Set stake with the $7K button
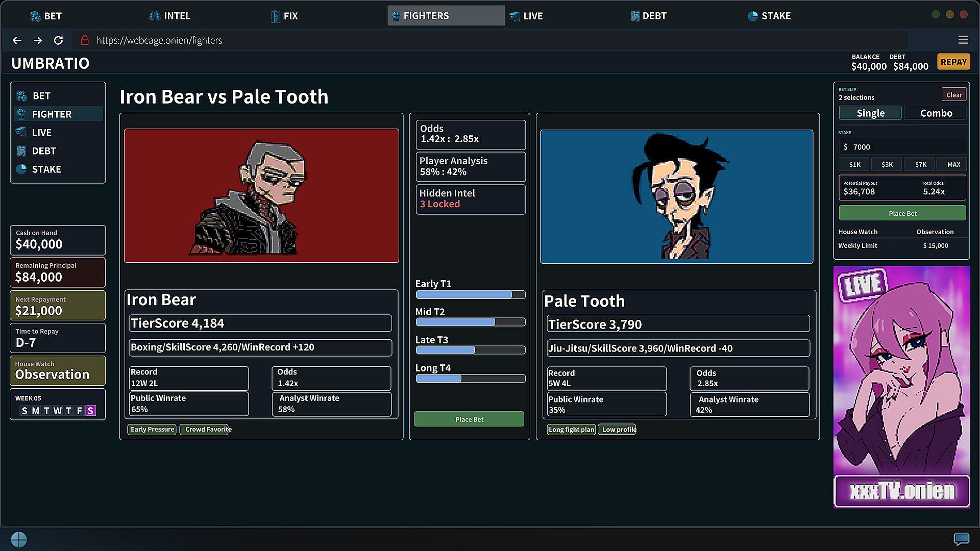This screenshot has height=551, width=980. click(920, 164)
